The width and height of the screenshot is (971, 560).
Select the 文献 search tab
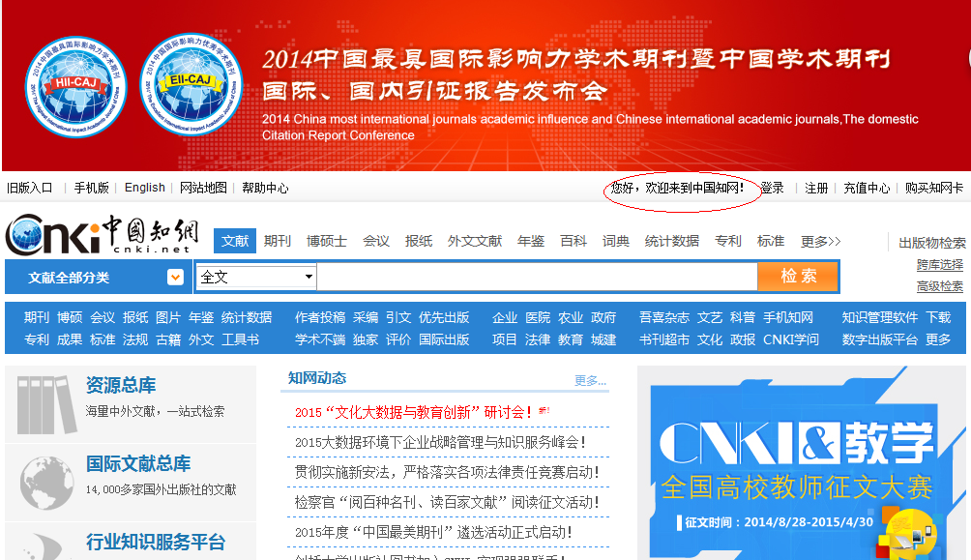click(x=235, y=241)
